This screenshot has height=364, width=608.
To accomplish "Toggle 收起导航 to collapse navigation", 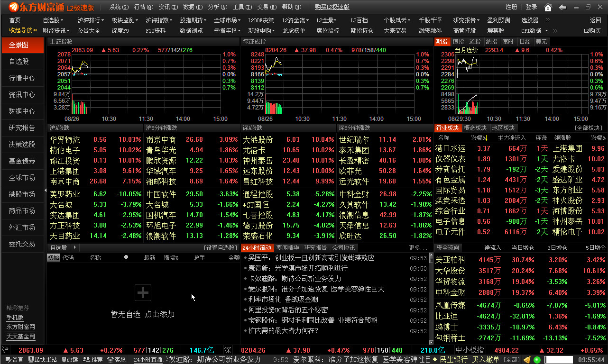I will [x=22, y=31].
